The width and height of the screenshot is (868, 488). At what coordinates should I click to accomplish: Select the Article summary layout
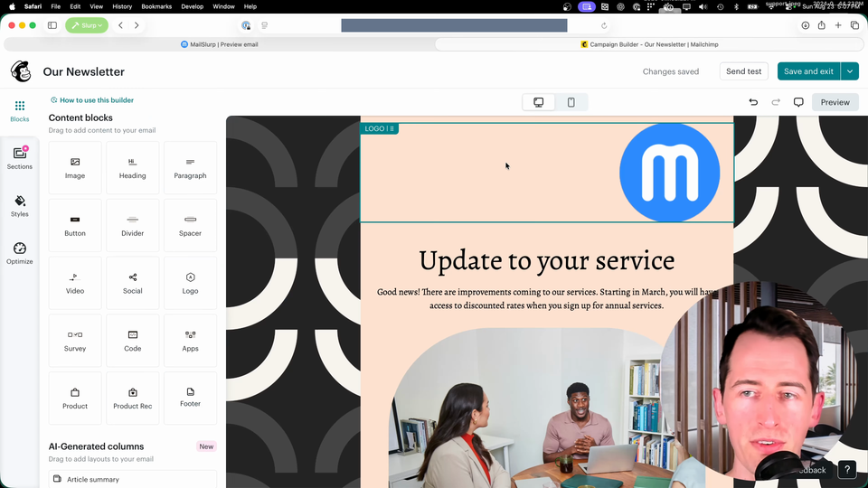click(132, 479)
